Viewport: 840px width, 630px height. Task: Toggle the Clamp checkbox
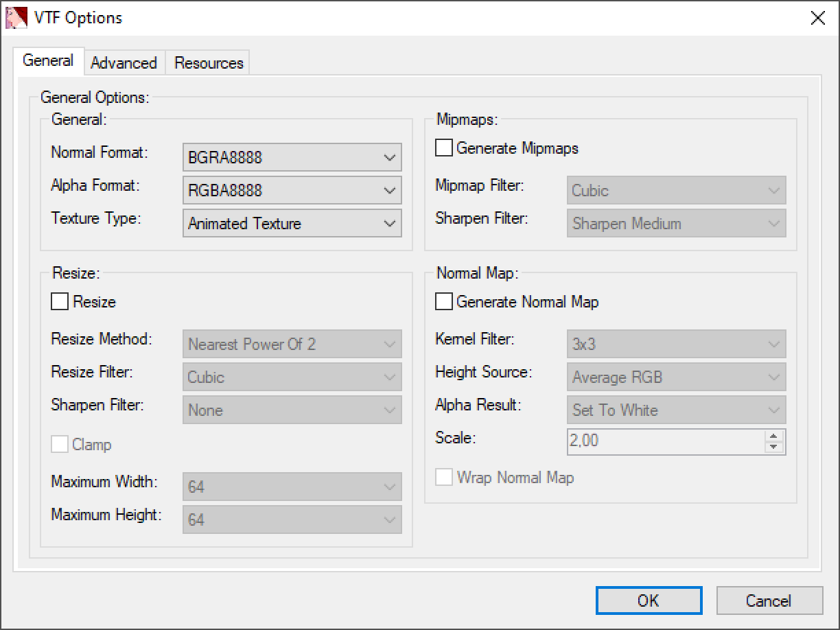click(x=60, y=445)
